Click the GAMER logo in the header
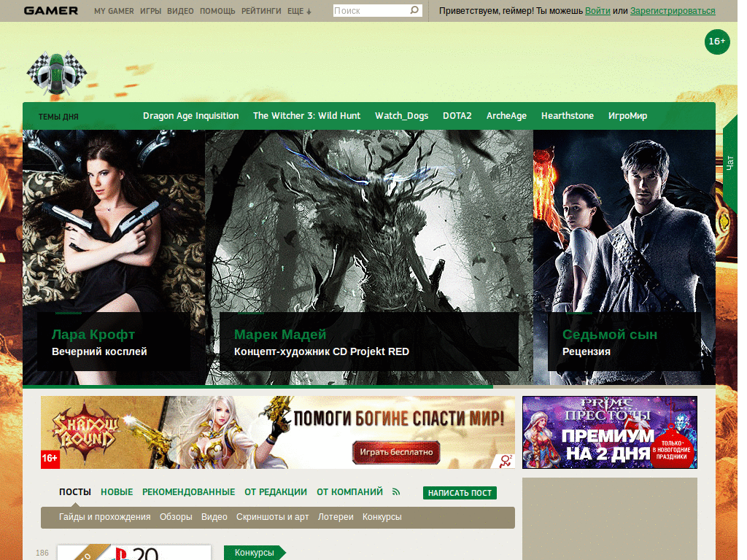This screenshot has height=560, width=747. pyautogui.click(x=50, y=10)
